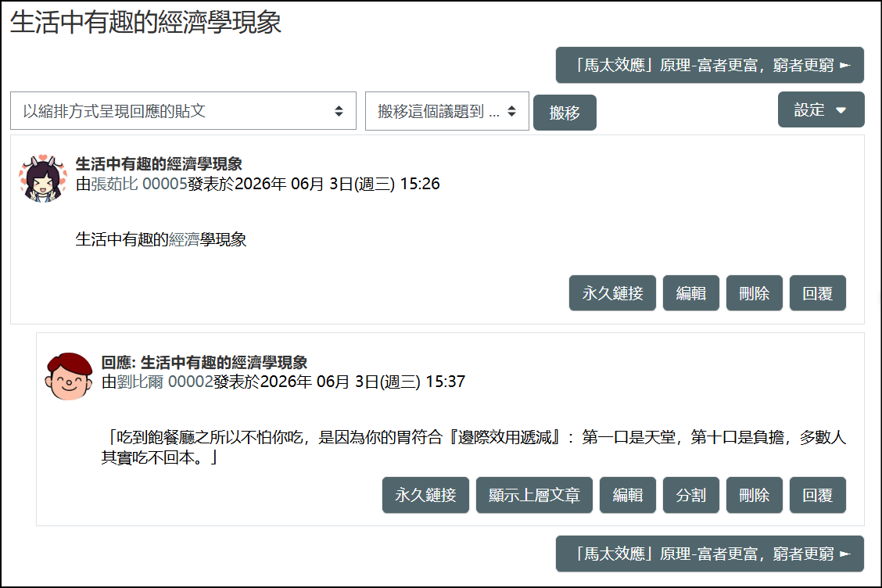Open next discussion 「馬太效應」 button at bottom
Viewport: 882px width, 588px height.
tap(709, 554)
